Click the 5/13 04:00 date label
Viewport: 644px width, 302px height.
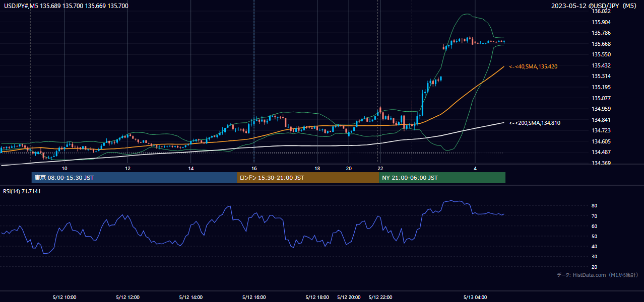475,297
